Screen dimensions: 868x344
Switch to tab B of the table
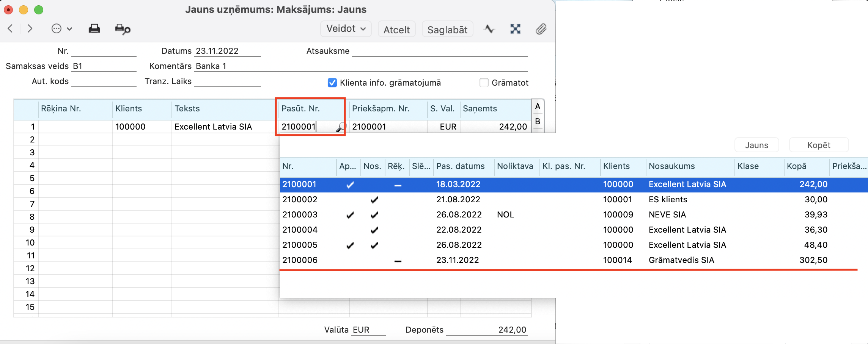click(538, 122)
